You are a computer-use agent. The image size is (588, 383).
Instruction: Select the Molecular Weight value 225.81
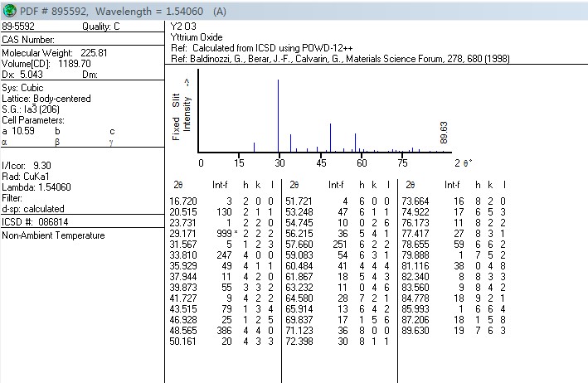click(94, 53)
